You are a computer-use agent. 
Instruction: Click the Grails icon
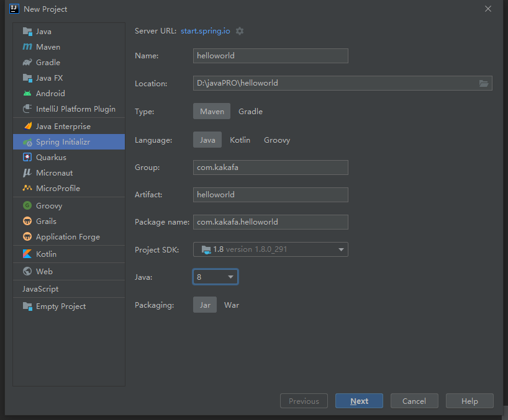coord(27,221)
